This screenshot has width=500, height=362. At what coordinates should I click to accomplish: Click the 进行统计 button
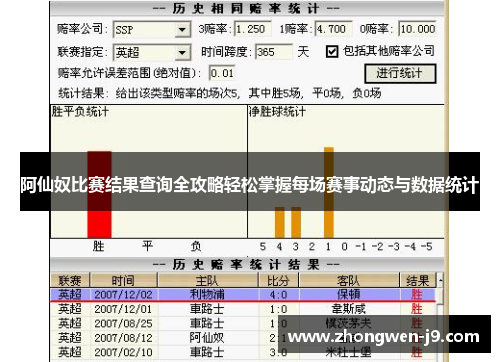[400, 73]
